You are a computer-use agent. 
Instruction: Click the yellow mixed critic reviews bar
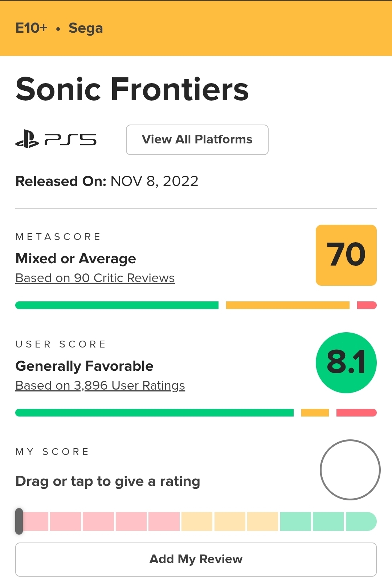(287, 305)
